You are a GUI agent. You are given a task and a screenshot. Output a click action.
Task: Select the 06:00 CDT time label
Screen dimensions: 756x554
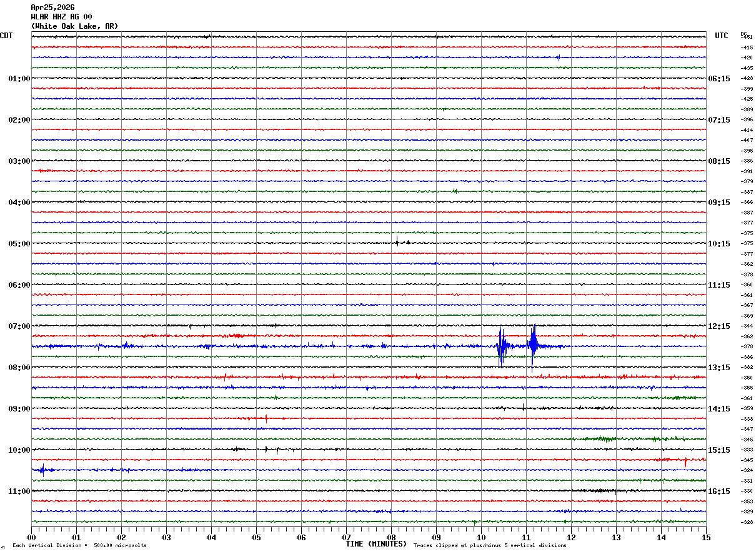[x=19, y=285]
